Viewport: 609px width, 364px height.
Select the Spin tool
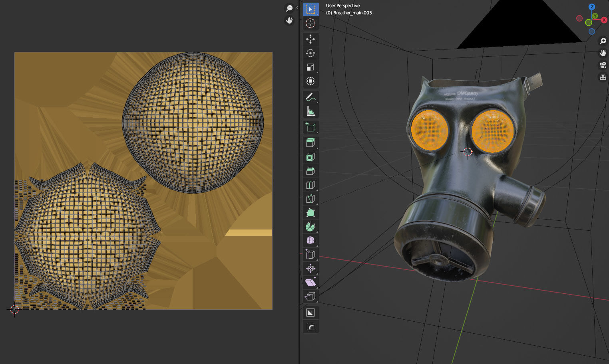point(310,227)
